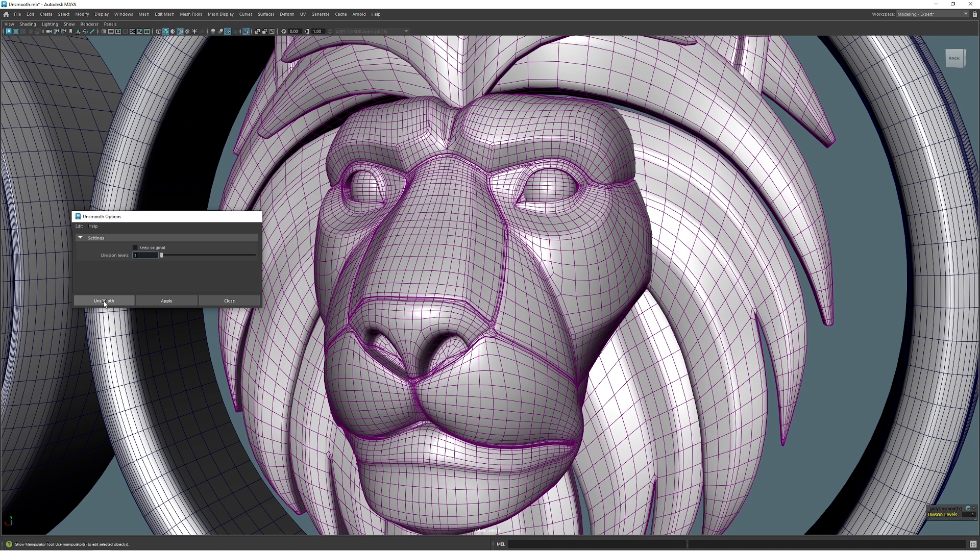Image resolution: width=980 pixels, height=551 pixels.
Task: Open the Edit Mesh menu
Action: click(x=164, y=14)
